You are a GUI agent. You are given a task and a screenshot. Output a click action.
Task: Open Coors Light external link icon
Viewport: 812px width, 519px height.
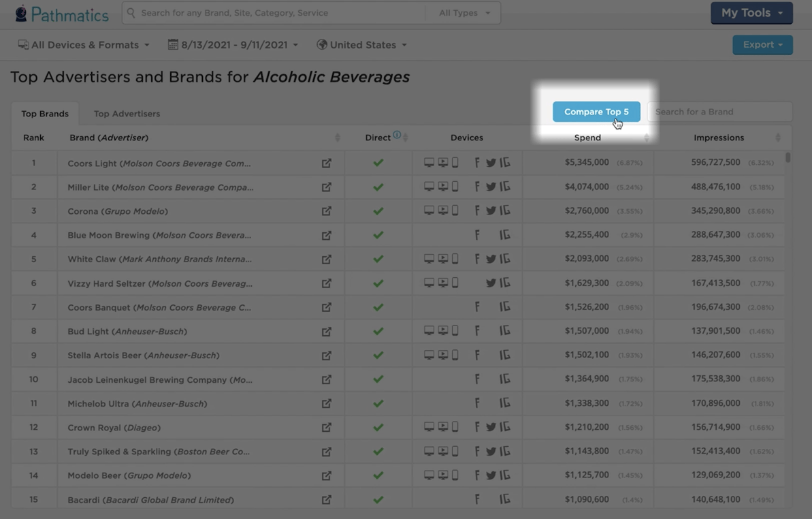tap(326, 163)
